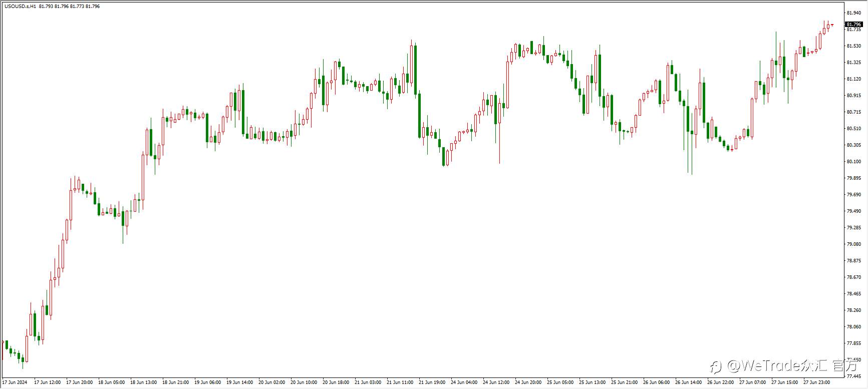
Task: Click the 80.305 price axis label
Action: coord(853,145)
